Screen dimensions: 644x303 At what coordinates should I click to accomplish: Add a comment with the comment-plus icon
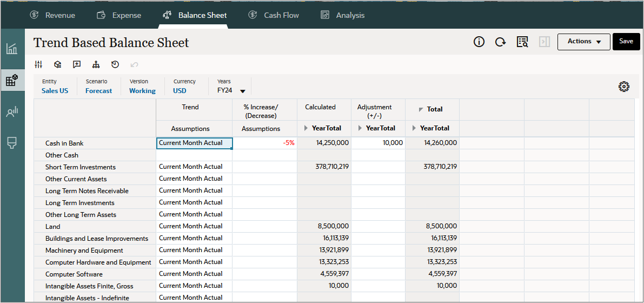pyautogui.click(x=77, y=64)
